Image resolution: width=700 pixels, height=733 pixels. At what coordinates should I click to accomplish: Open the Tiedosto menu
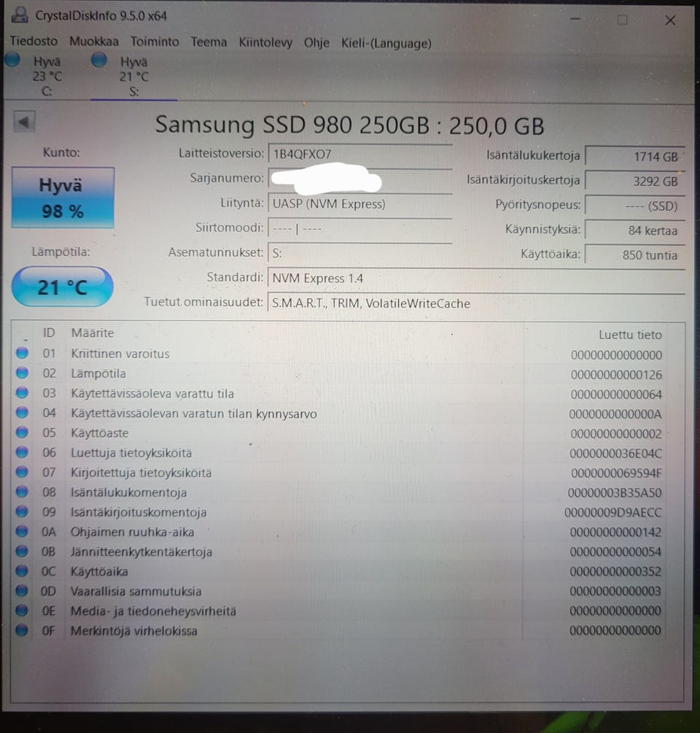pyautogui.click(x=34, y=41)
